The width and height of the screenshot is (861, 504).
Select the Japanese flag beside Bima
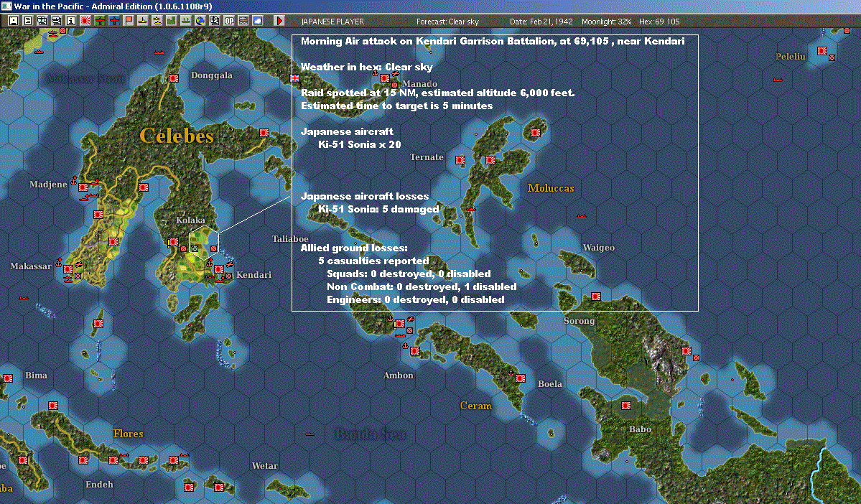[x=8, y=378]
